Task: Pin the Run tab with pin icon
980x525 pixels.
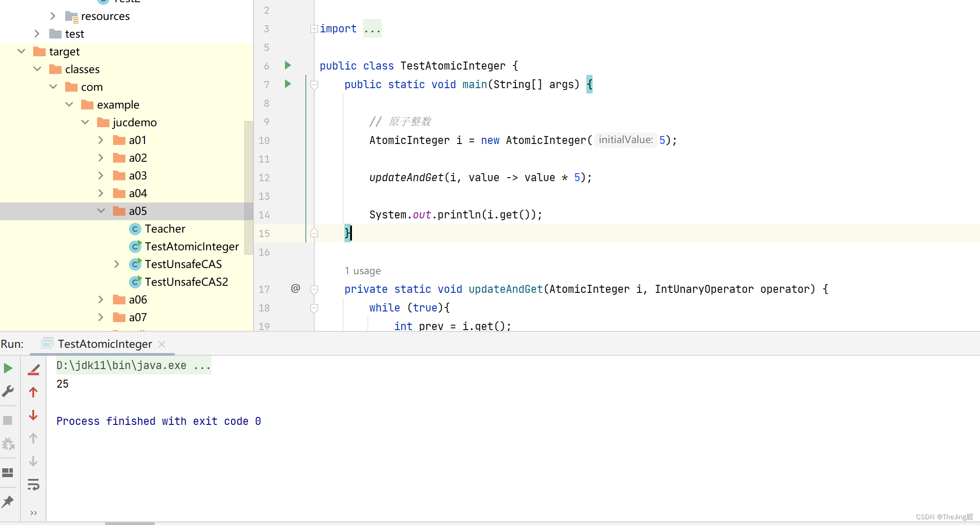Action: point(8,502)
